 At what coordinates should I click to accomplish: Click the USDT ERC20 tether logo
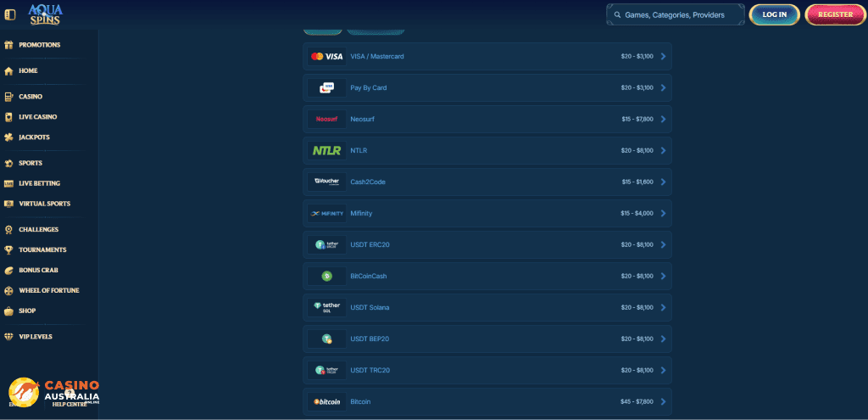coord(327,244)
